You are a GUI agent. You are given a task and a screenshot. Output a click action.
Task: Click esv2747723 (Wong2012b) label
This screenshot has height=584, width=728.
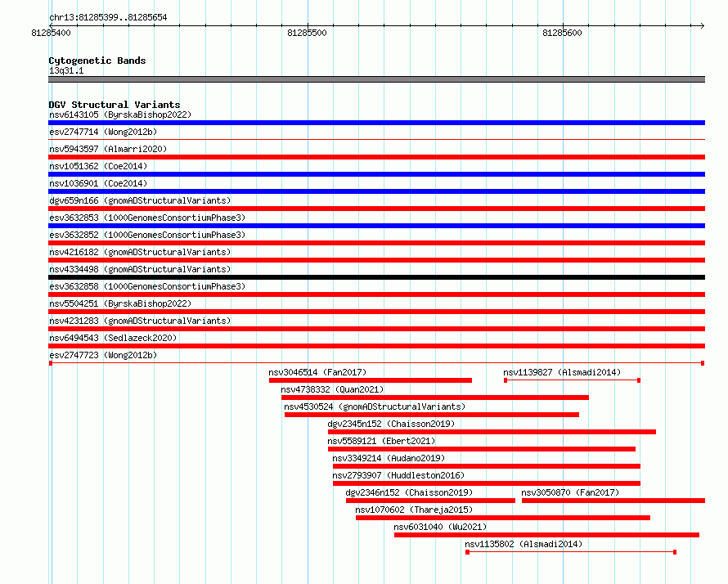pos(103,355)
